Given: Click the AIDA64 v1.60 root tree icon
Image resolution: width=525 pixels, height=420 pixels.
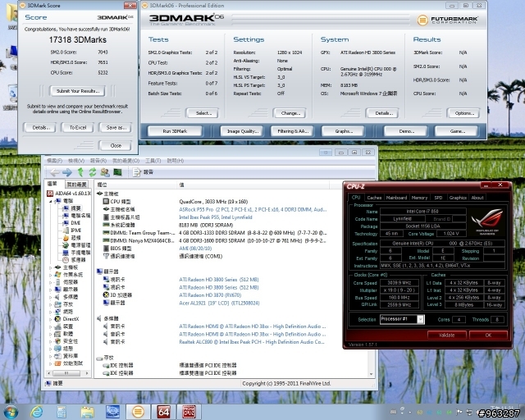Looking at the screenshot, I should [x=50, y=194].
